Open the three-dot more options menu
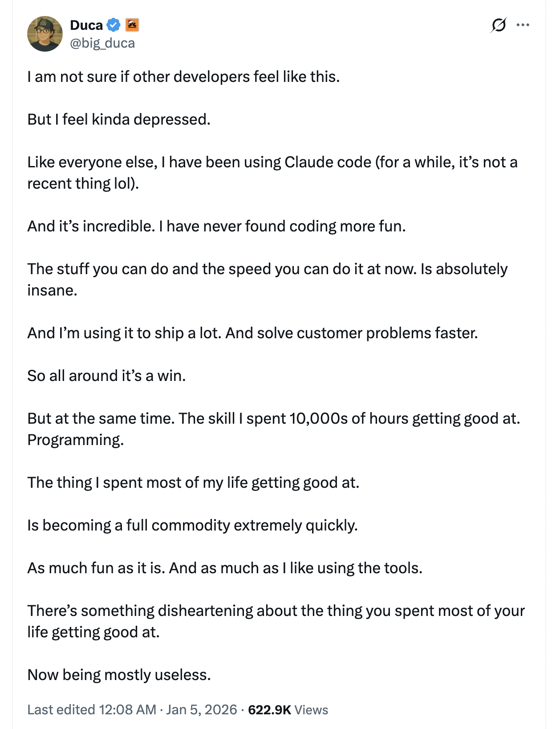This screenshot has height=729, width=560. click(x=523, y=25)
